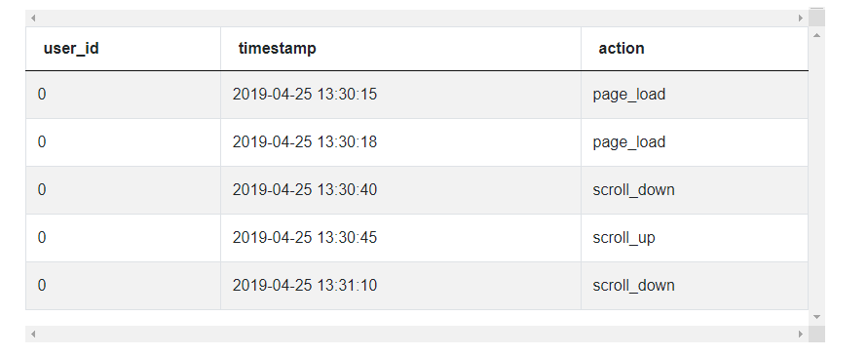Screen dimensions: 868x356
Task: Click the vertical scrollbar's up arrow
Action: 816,35
